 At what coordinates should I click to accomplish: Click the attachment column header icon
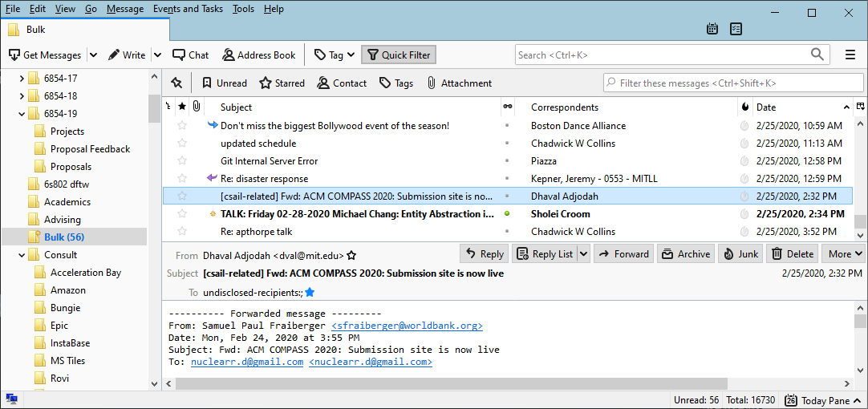[196, 107]
